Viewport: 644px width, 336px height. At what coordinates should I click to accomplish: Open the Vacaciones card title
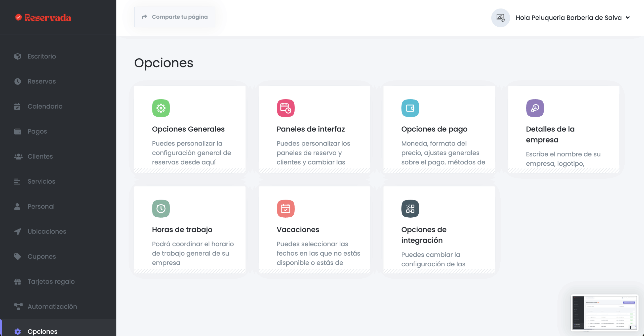tap(298, 229)
